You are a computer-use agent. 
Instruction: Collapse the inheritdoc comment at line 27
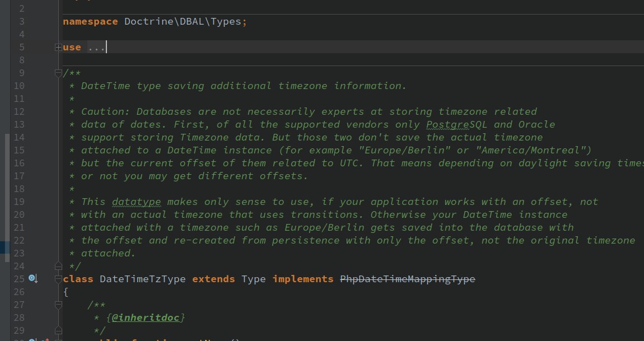pos(58,305)
